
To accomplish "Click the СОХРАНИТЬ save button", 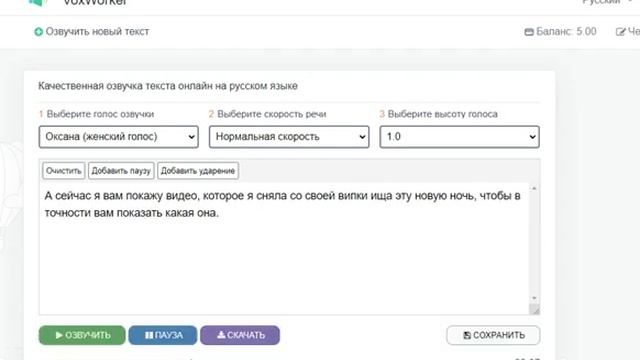I will point(493,335).
